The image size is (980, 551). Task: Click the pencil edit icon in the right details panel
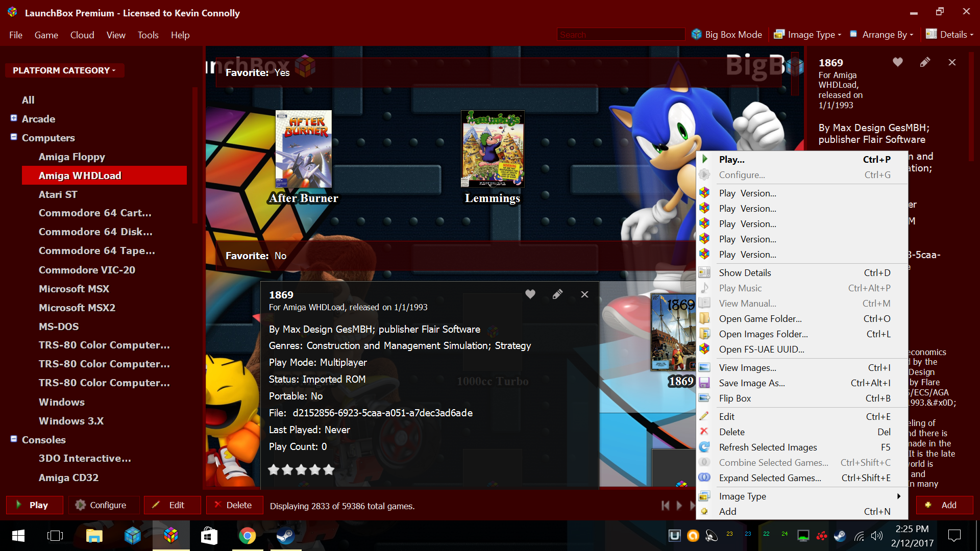pos(925,62)
